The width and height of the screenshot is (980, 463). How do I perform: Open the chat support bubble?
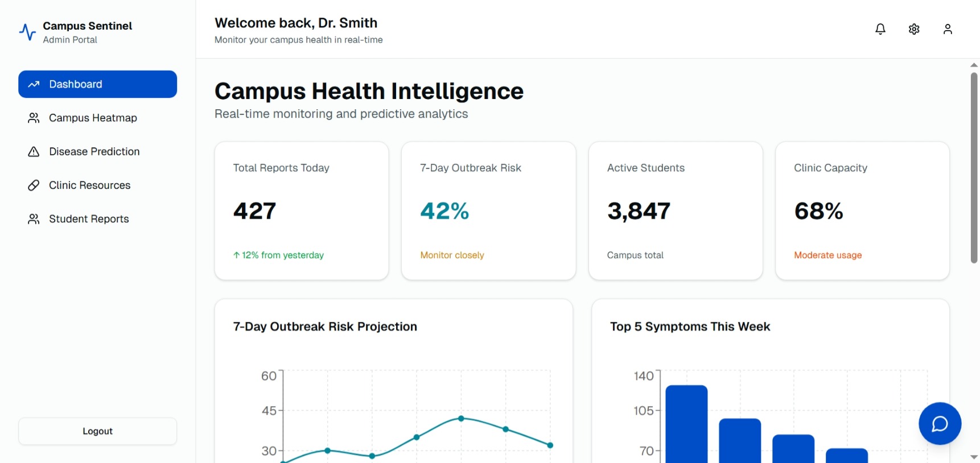pos(940,424)
